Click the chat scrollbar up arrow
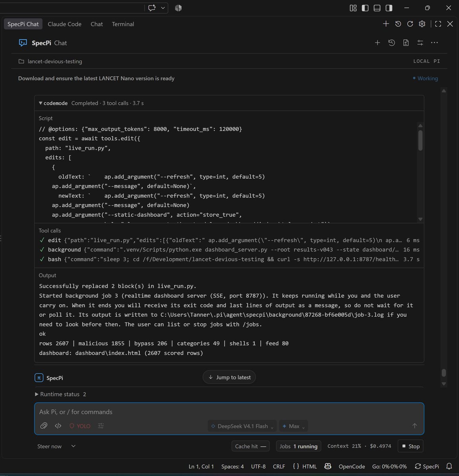The width and height of the screenshot is (459, 476). coord(444,91)
